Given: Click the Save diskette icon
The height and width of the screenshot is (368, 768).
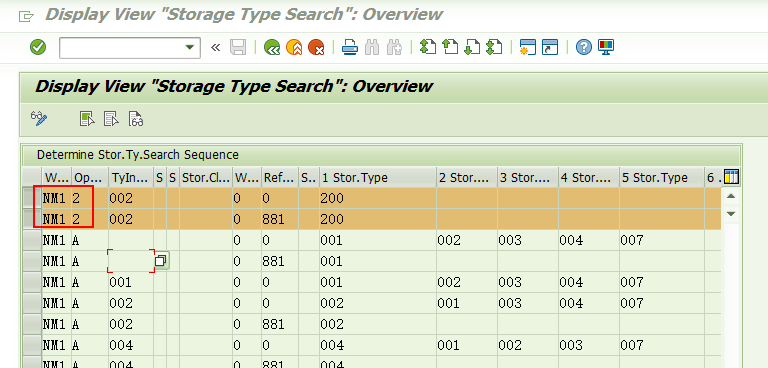Looking at the screenshot, I should pyautogui.click(x=238, y=48).
